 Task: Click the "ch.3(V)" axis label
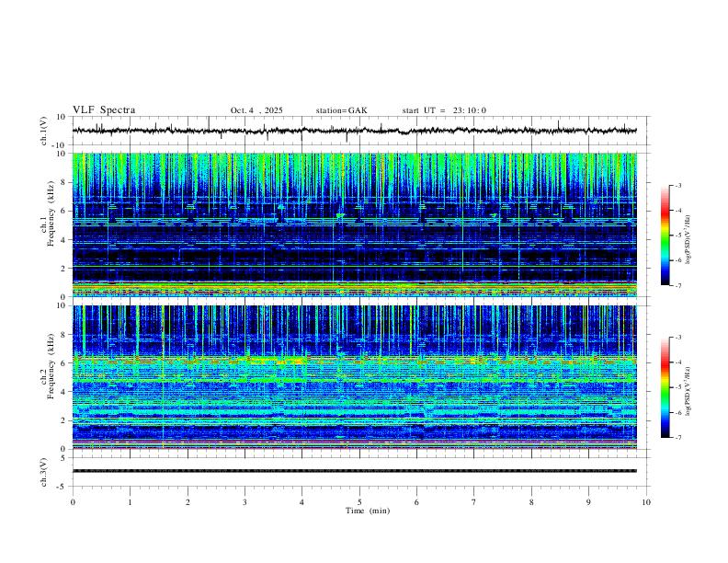pos(44,472)
